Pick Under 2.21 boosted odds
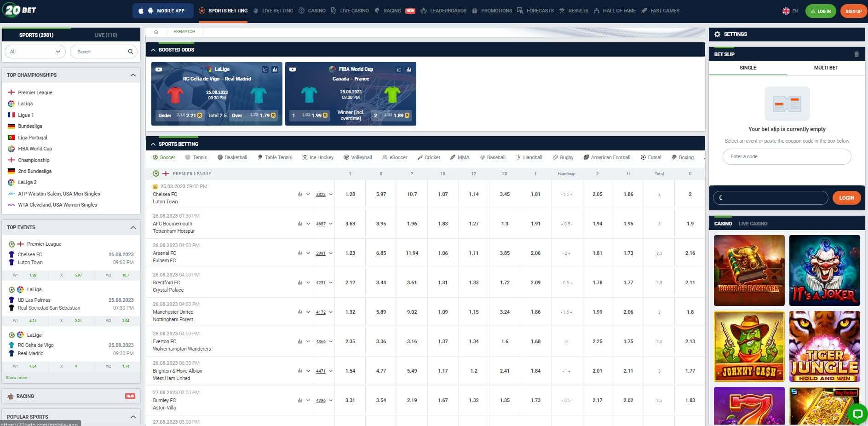 pos(180,115)
